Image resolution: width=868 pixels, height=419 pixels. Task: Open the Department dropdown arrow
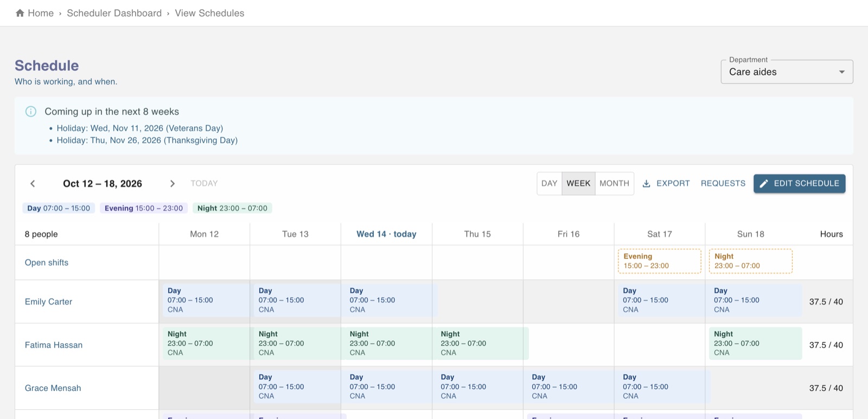pos(841,72)
